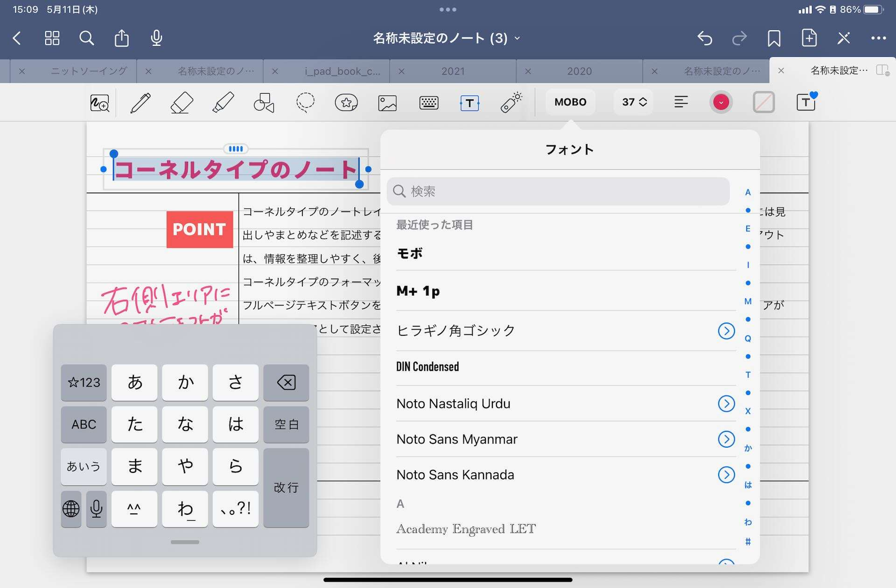896x588 pixels.
Task: Activate the Laser pointer tool
Action: (511, 103)
